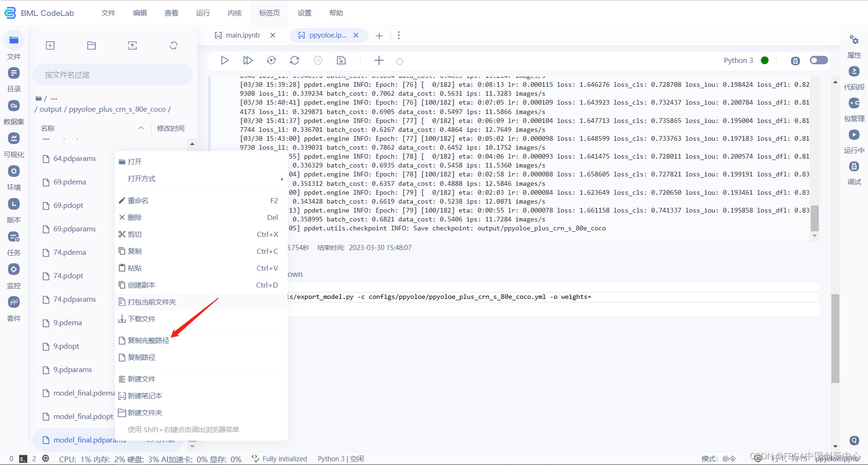This screenshot has height=465, width=868.
Task: Select the 9.pdema file
Action: pos(67,323)
